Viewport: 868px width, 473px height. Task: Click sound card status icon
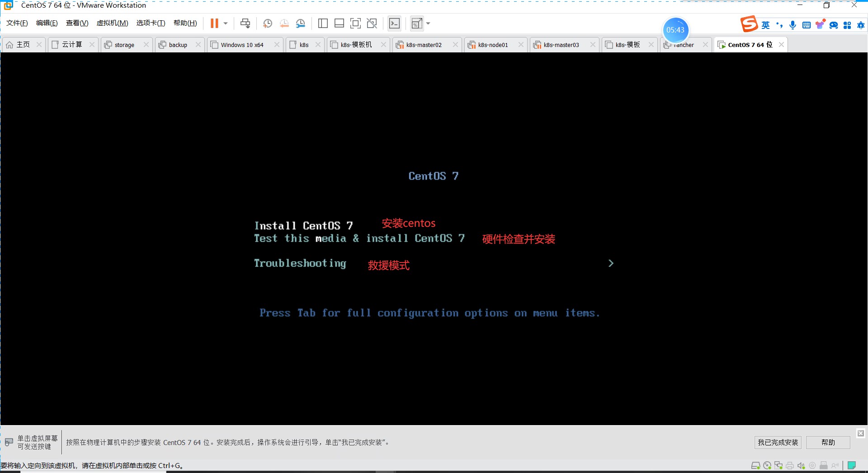coord(801,466)
